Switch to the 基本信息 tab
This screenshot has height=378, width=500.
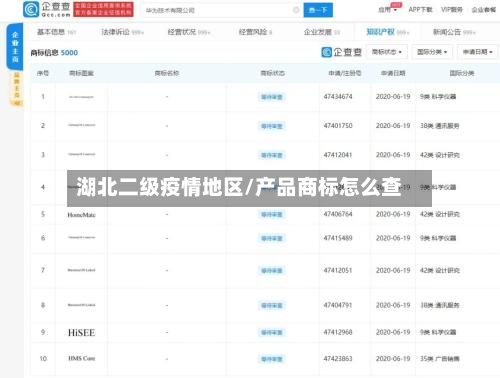(x=56, y=32)
